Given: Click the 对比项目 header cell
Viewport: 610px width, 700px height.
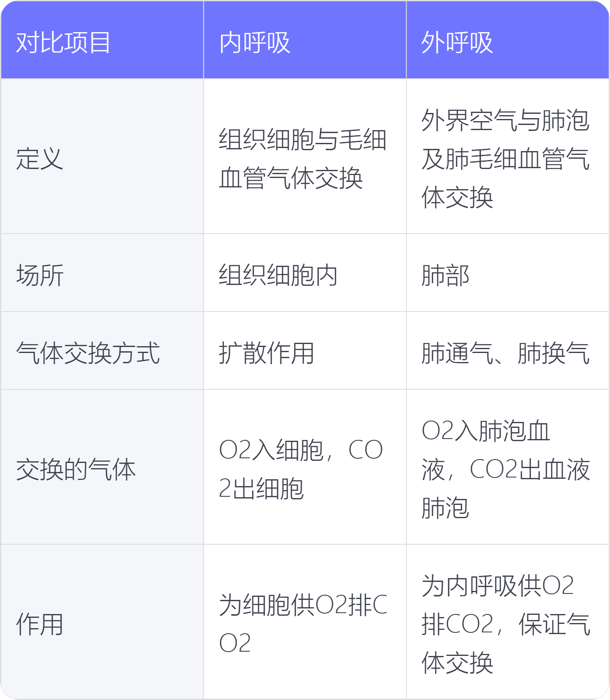Looking at the screenshot, I should click(x=63, y=43).
